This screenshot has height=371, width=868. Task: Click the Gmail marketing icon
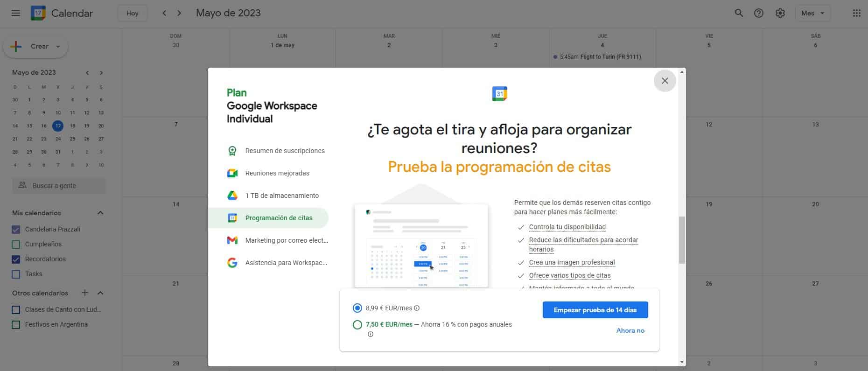[232, 240]
